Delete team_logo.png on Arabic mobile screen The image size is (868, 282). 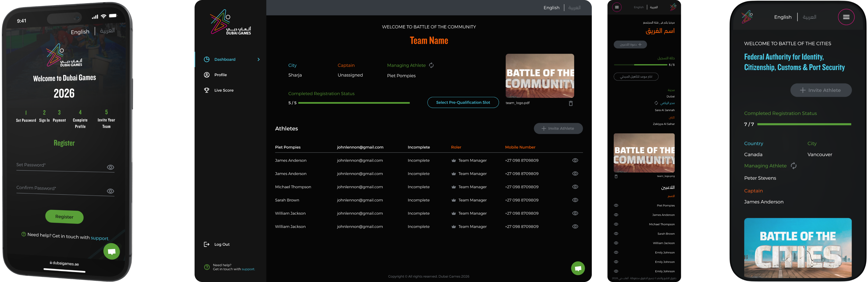pyautogui.click(x=616, y=176)
